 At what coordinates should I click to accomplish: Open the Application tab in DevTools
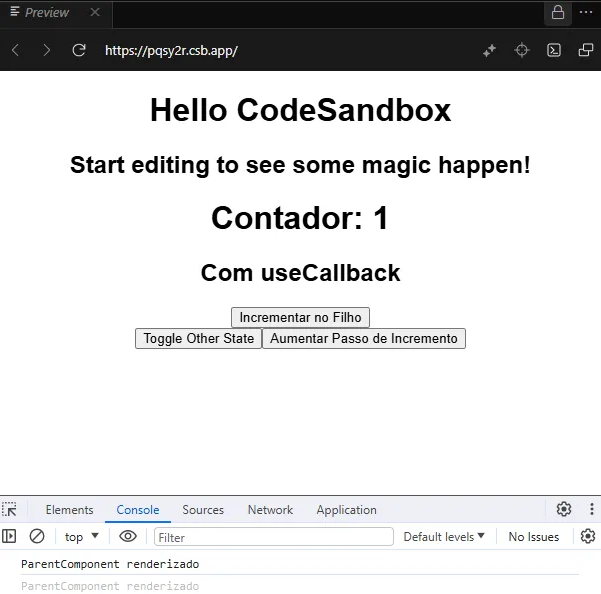point(346,510)
